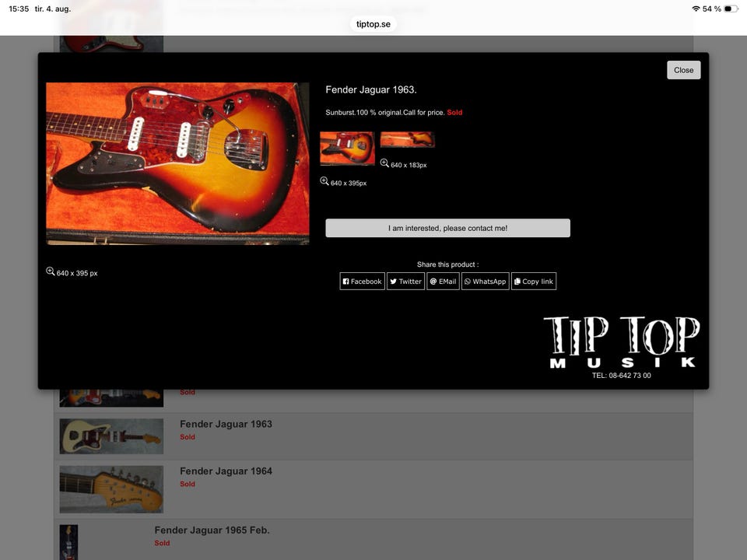The height and width of the screenshot is (560, 747).
Task: Open Fender Jaguar 1965 Feb. listing
Action: pyautogui.click(x=212, y=530)
